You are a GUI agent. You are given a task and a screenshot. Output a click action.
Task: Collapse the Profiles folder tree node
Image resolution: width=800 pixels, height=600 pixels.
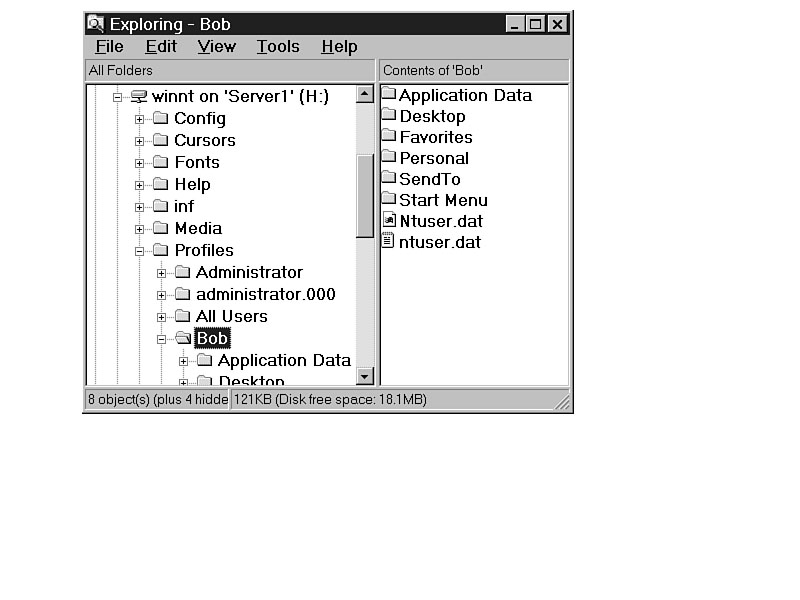(139, 251)
